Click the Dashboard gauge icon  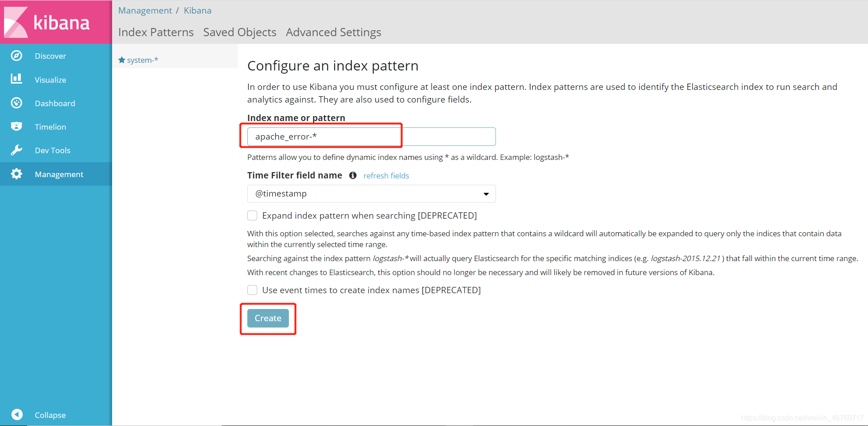(16, 103)
